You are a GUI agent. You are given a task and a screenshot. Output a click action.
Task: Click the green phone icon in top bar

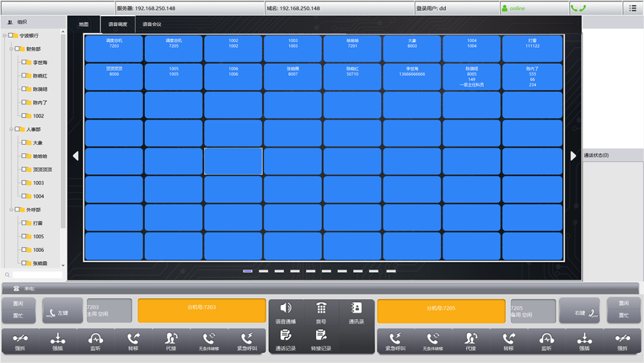click(577, 8)
